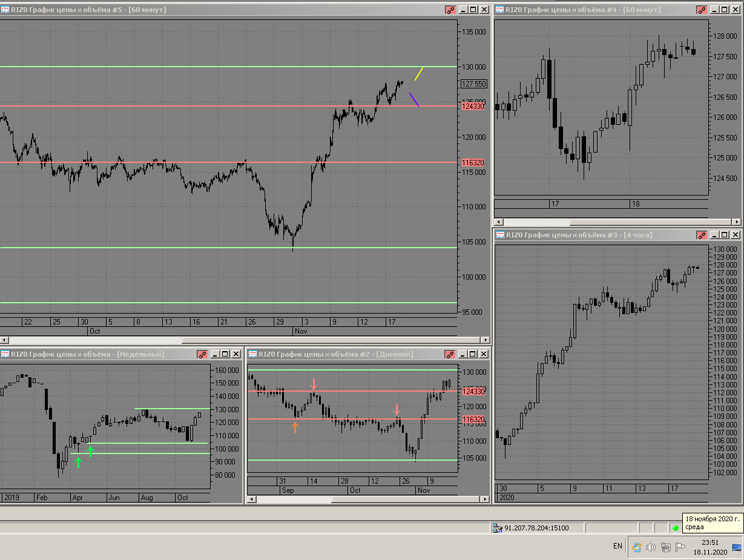The height and width of the screenshot is (560, 744).
Task: Open the Action Center flag icon
Action: point(680,547)
